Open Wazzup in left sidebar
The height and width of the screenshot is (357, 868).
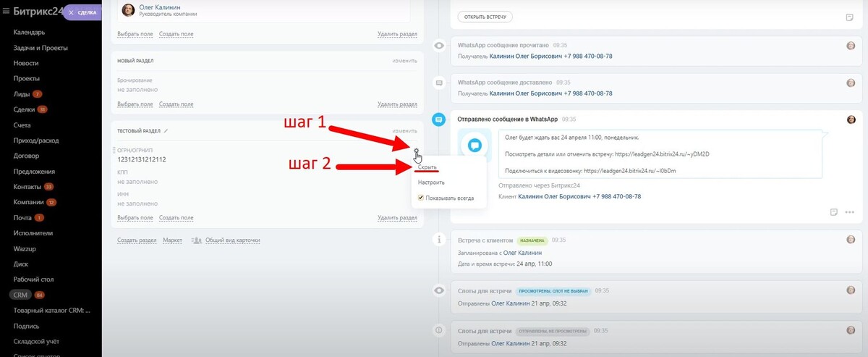26,248
